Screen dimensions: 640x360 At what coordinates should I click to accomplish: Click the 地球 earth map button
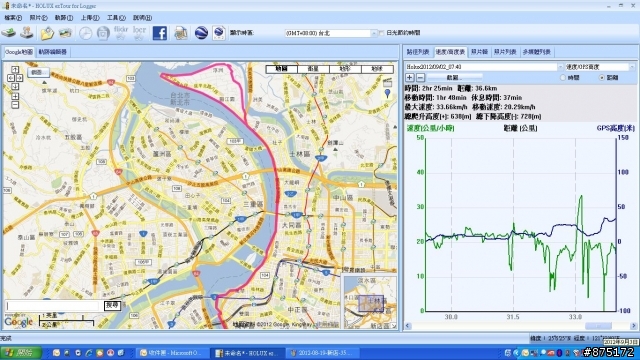tap(377, 69)
